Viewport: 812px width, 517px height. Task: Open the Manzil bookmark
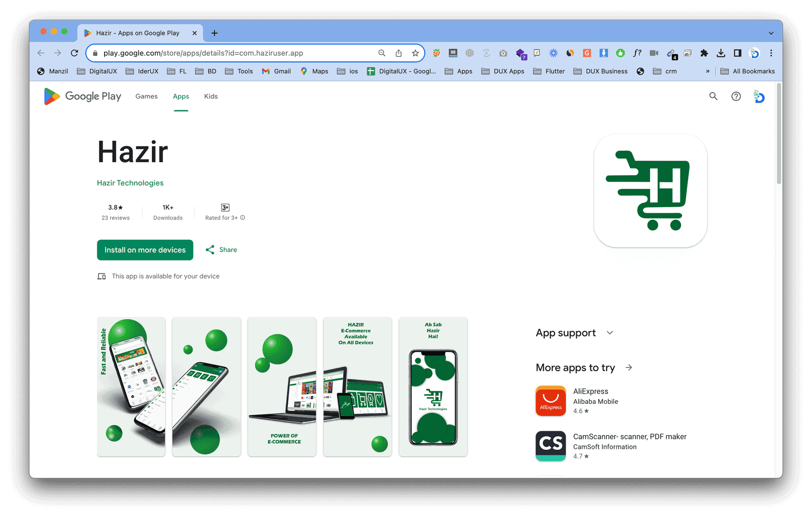53,71
